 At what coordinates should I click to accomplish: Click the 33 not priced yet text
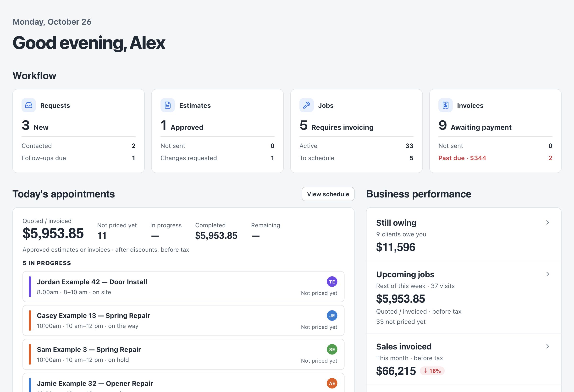pos(401,322)
